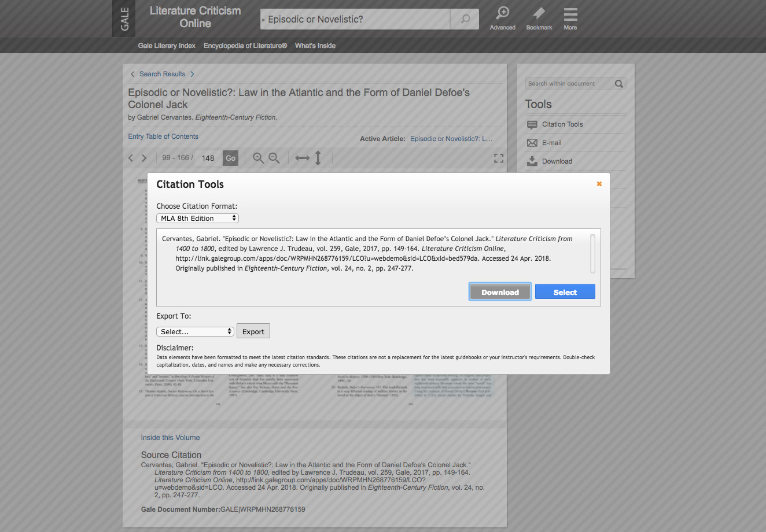Click the Select citation button
Screen dimensions: 766x532
pyautogui.click(x=565, y=292)
